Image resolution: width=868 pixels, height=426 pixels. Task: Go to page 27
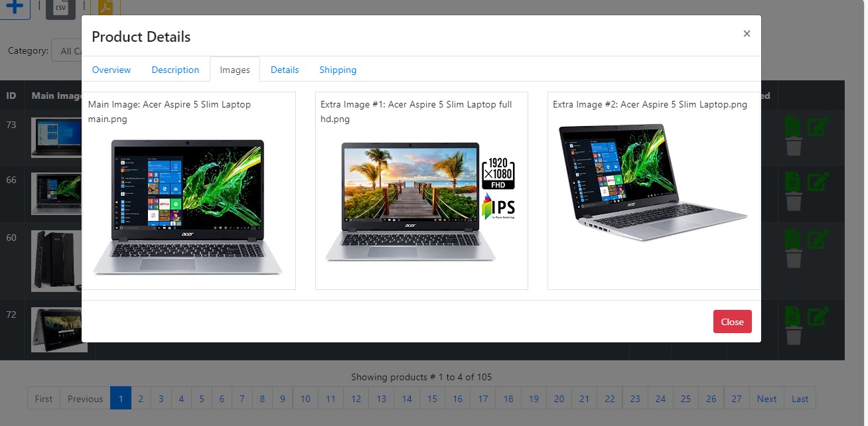(737, 399)
